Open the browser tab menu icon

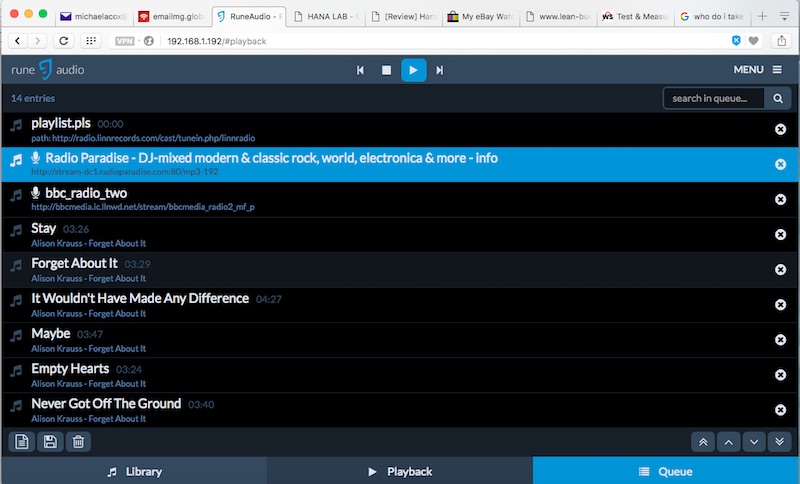785,16
